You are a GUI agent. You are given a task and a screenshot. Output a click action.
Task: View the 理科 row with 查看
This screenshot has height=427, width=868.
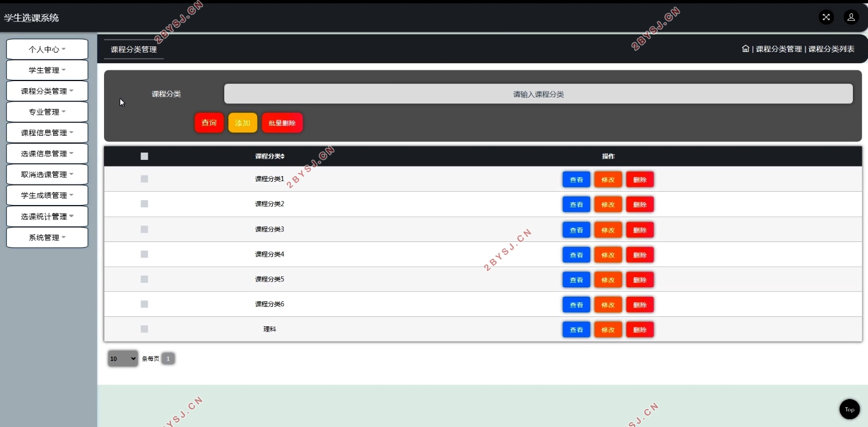pos(576,330)
